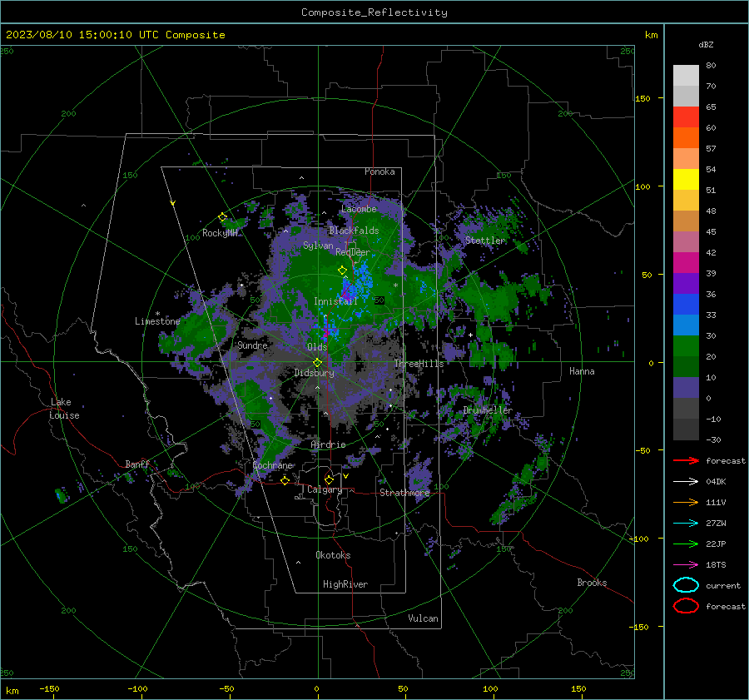Click the Composite_Reflectivity title
Image resolution: width=749 pixels, height=700 pixels.
click(374, 12)
